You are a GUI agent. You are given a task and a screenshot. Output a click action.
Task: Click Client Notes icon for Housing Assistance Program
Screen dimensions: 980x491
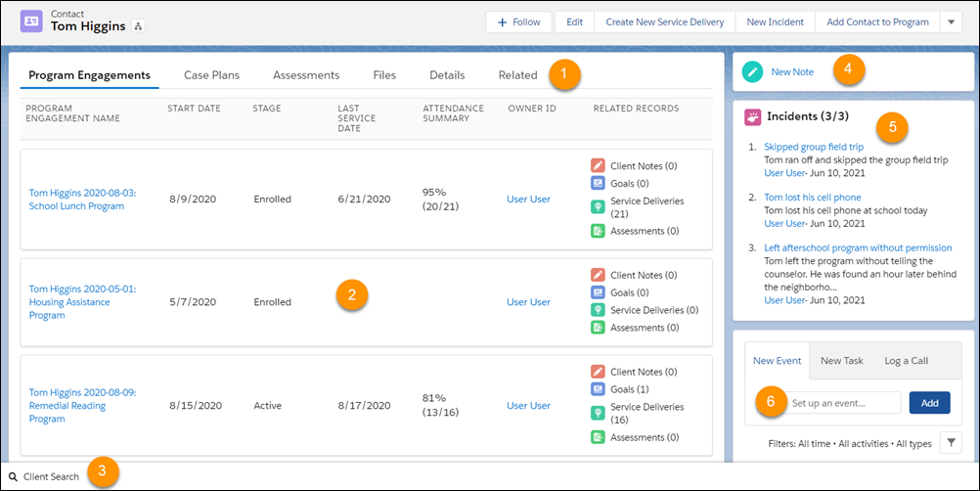[x=598, y=275]
